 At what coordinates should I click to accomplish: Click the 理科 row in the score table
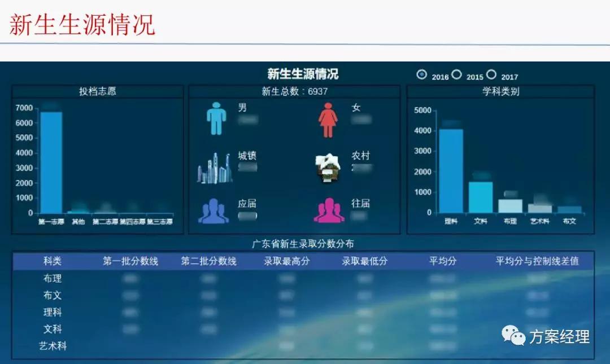coord(303,312)
